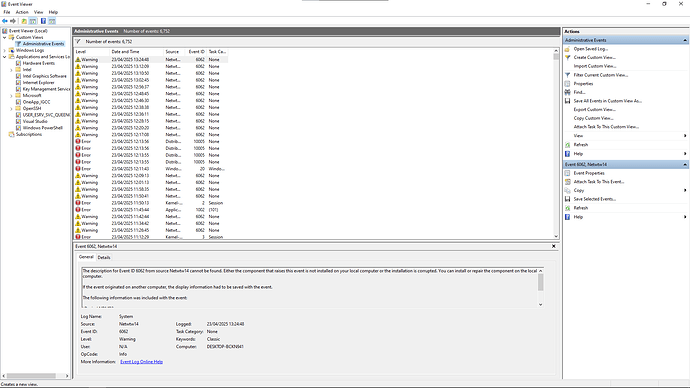Collapse the Administrative Events actions section
The image size is (690, 388).
point(685,40)
